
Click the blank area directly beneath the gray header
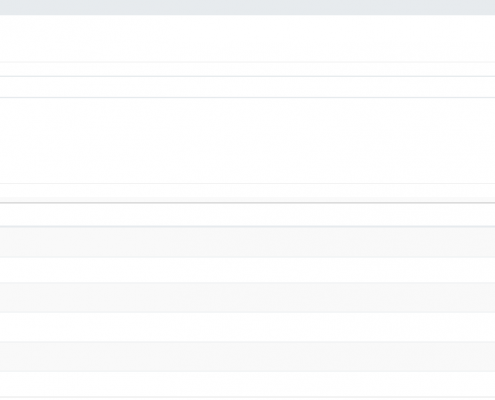pyautogui.click(x=247, y=38)
